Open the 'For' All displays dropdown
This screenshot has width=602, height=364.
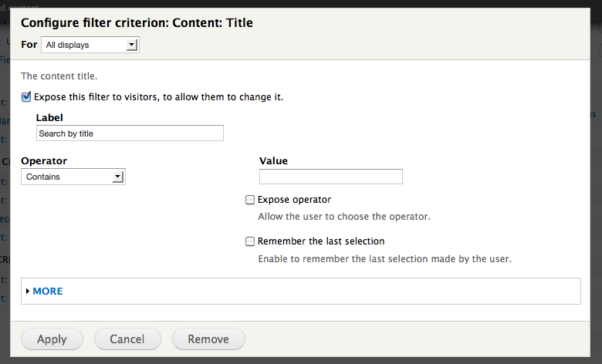pyautogui.click(x=89, y=45)
